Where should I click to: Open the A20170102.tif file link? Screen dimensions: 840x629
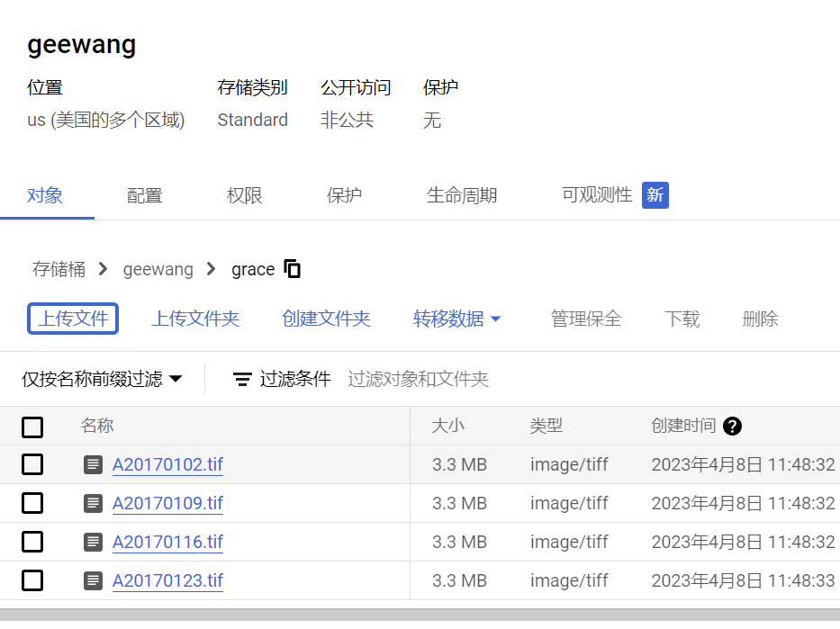point(167,464)
